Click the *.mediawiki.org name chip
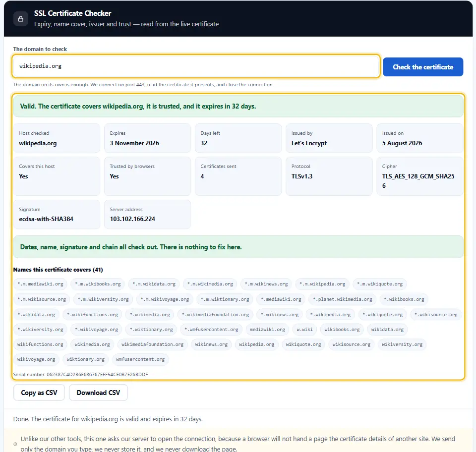This screenshot has width=476, height=452. tap(281, 299)
